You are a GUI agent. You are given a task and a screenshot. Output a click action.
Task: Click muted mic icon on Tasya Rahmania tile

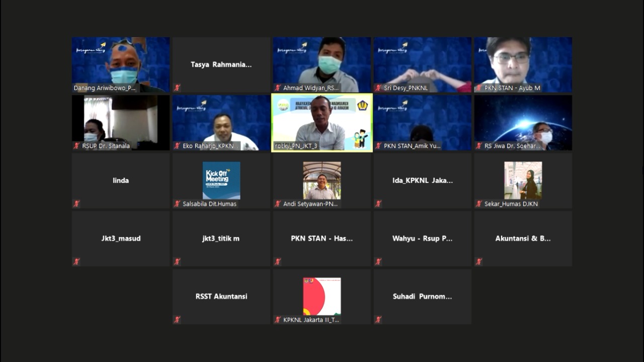(177, 88)
